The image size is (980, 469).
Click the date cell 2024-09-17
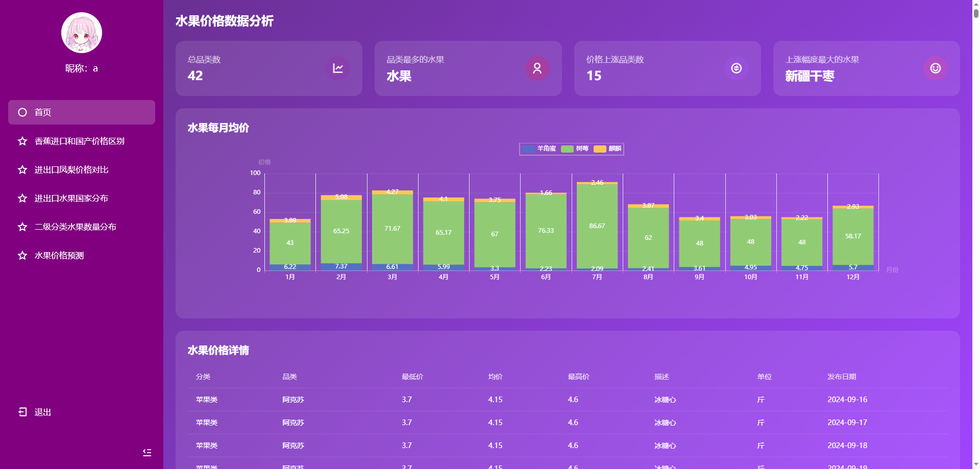[847, 423]
